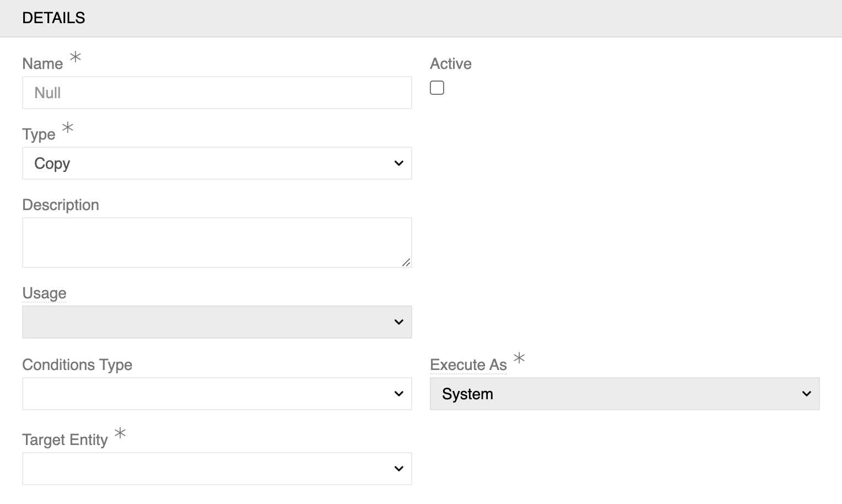Screen dimensions: 842x504
Task: Click the Target Entity chevron icon
Action: click(x=399, y=468)
